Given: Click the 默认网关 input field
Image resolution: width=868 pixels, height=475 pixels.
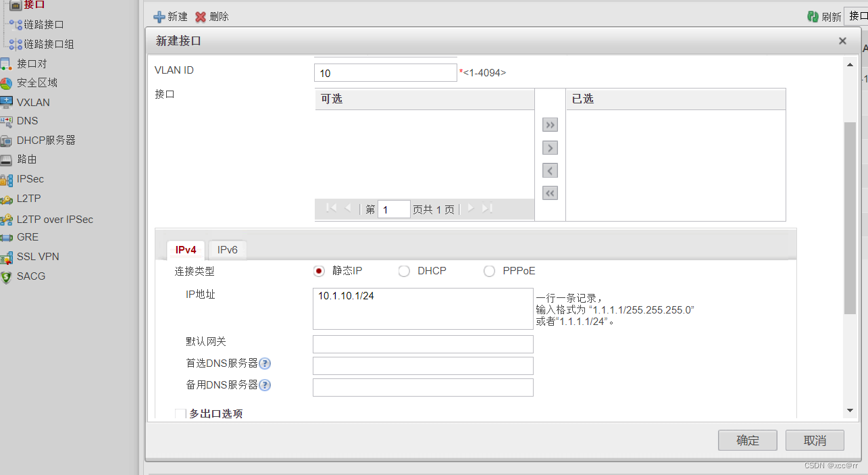Looking at the screenshot, I should pos(423,345).
